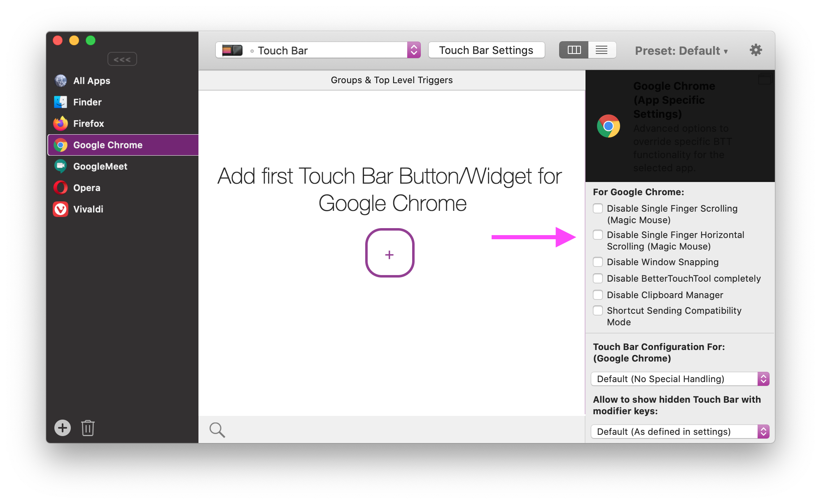Select GoogleMeet in the app list
This screenshot has height=504, width=821.
(123, 166)
